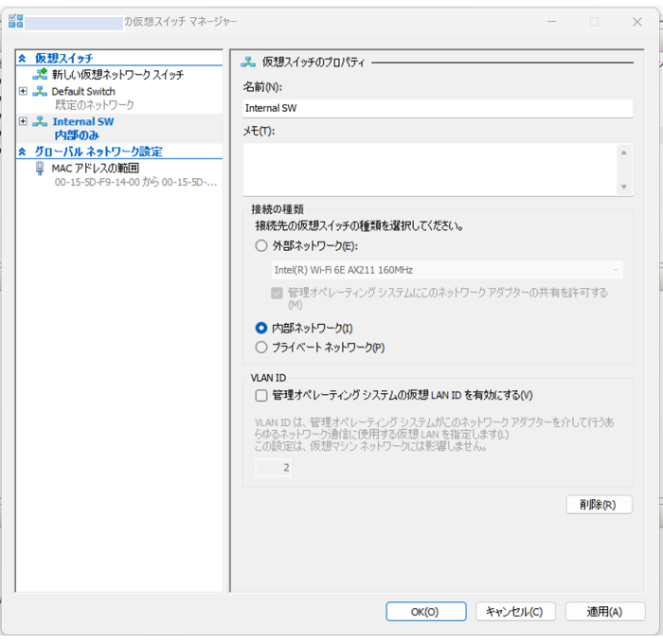Click the 削除(R) button
This screenshot has height=644, width=663.
tap(600, 505)
